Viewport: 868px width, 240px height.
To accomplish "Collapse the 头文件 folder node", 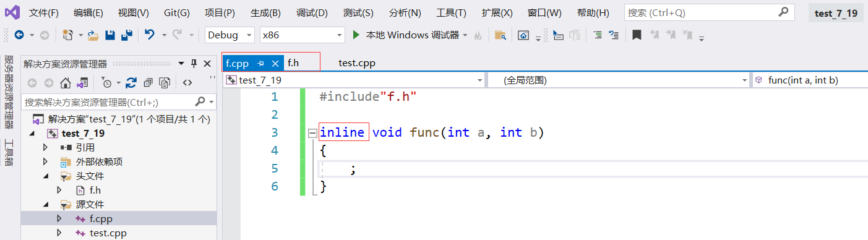I will point(45,176).
